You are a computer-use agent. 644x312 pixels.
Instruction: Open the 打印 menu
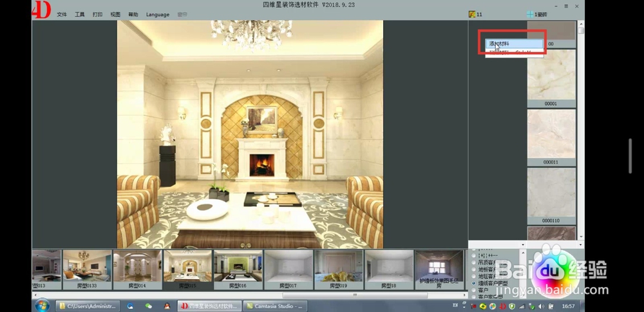click(97, 14)
